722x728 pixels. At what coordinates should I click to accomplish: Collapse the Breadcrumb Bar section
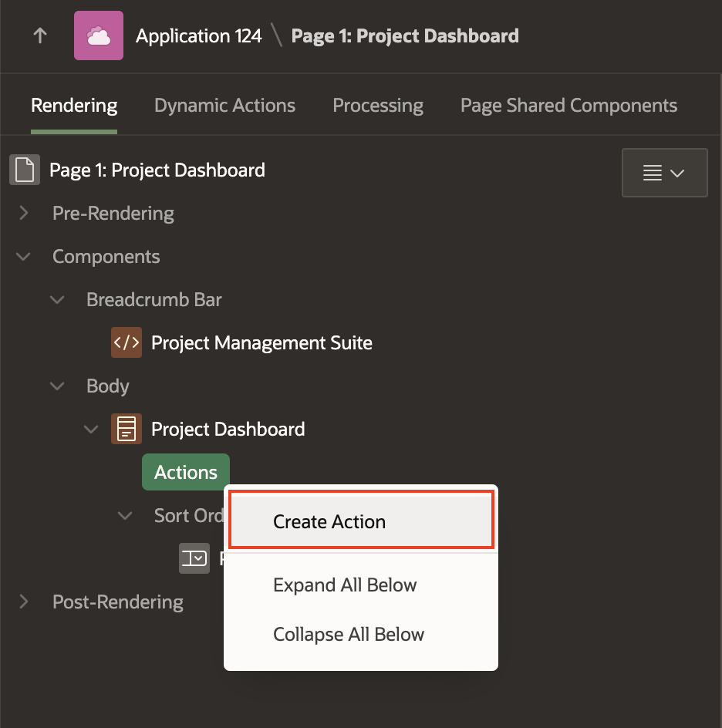point(58,299)
